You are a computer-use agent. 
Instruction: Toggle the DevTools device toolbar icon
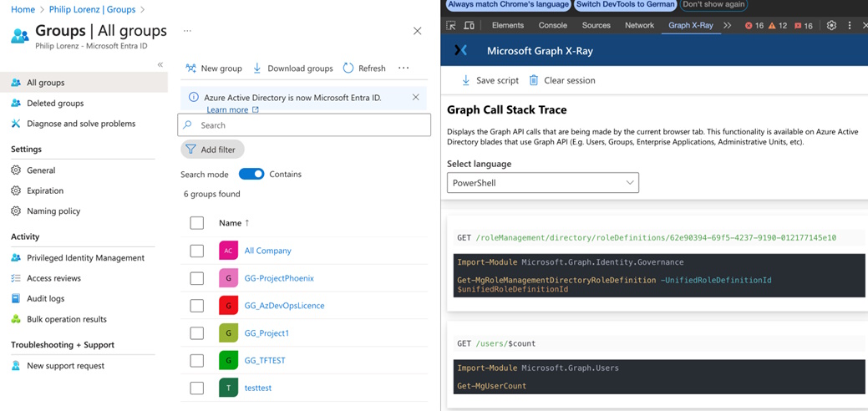click(469, 26)
